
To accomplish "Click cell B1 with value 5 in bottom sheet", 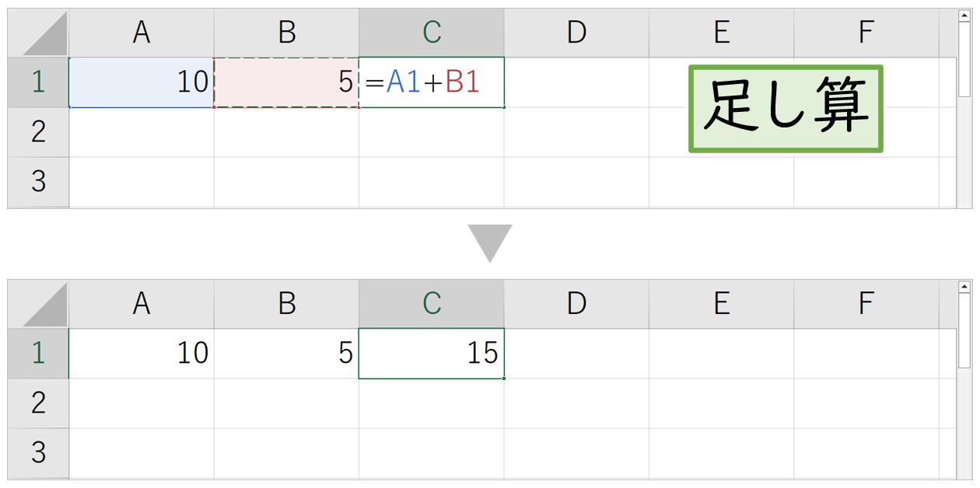I will pos(286,354).
